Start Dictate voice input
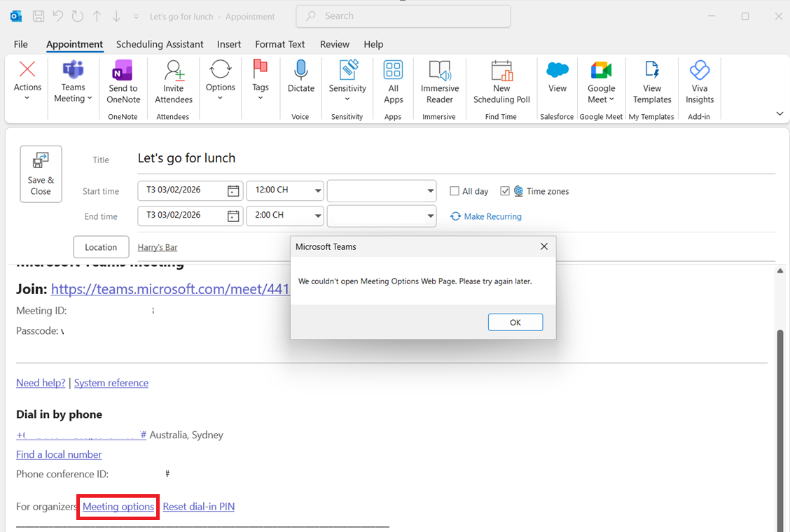790x532 pixels. (x=300, y=76)
